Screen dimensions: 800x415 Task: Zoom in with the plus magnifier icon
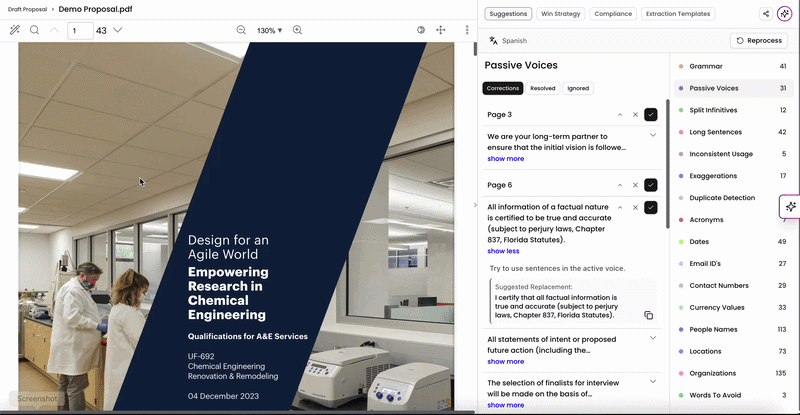point(297,30)
